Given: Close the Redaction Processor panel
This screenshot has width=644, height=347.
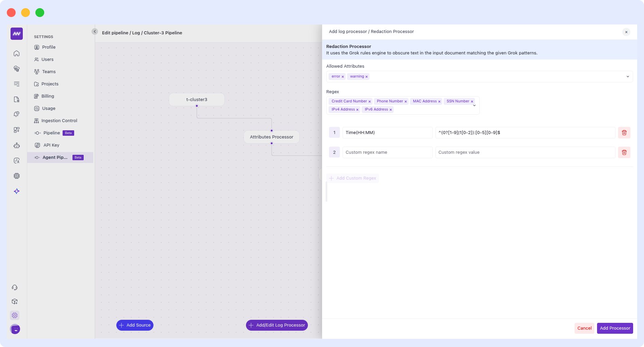Looking at the screenshot, I should (x=626, y=32).
